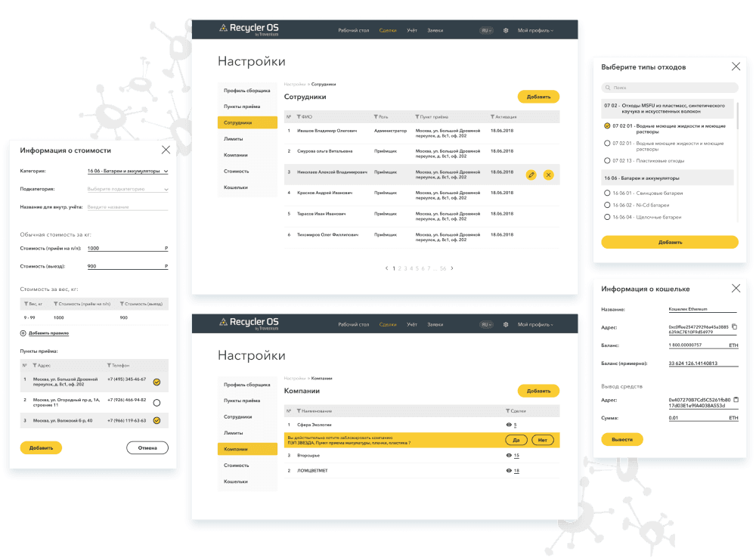This screenshot has width=756, height=557.
Task: Click eye icon in ЛОМЦВЕТМЕТ row
Action: pos(508,470)
